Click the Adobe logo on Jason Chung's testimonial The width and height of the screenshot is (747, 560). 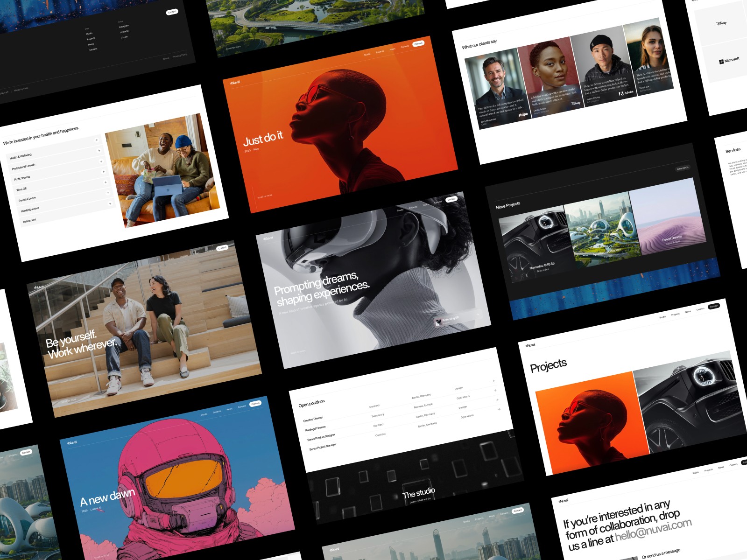(627, 93)
